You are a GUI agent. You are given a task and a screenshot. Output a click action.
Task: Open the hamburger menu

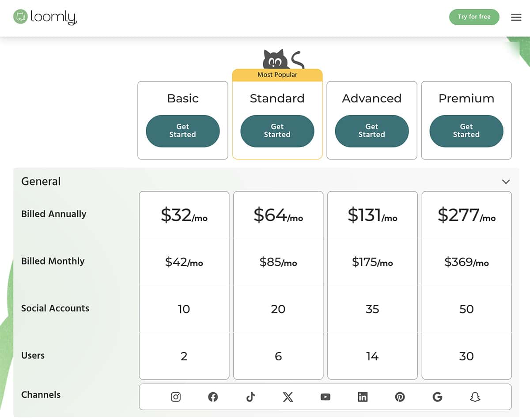point(516,17)
